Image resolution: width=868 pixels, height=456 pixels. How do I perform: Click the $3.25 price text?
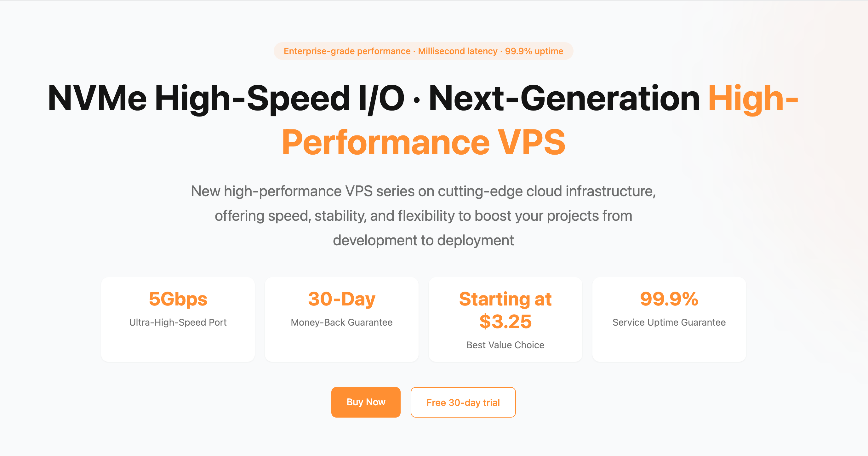(505, 321)
